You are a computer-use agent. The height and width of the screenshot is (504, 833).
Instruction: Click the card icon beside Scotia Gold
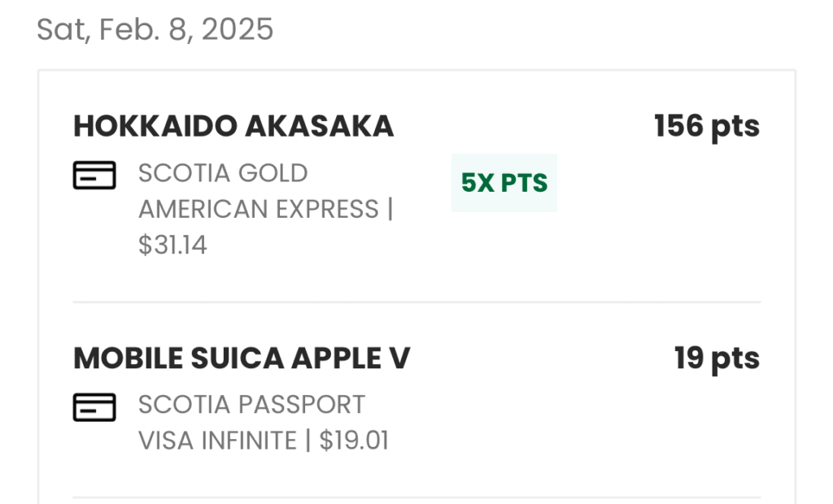(94, 175)
